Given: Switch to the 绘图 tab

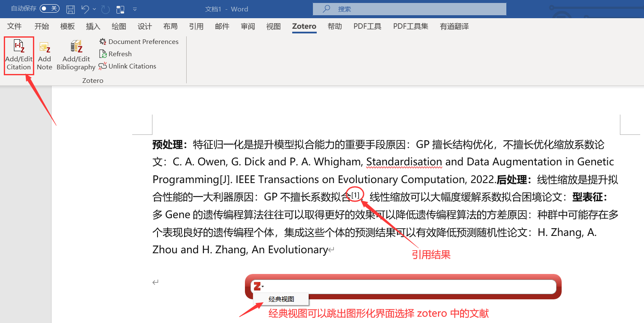Looking at the screenshot, I should 119,26.
